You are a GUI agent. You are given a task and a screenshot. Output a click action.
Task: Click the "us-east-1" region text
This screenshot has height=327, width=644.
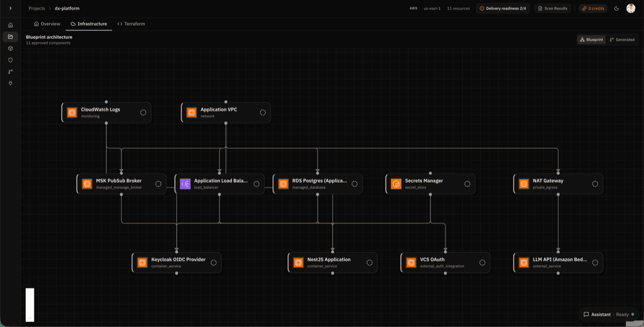tap(432, 9)
